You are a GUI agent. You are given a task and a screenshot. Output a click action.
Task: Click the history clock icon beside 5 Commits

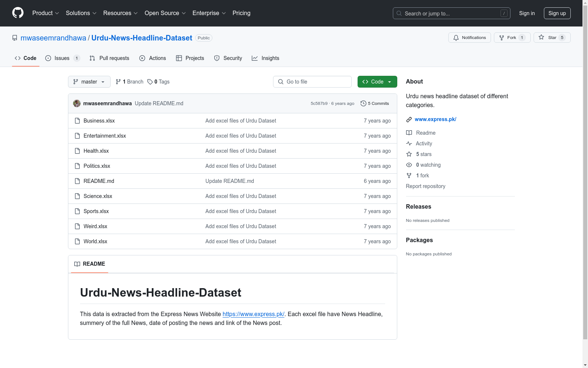click(363, 103)
